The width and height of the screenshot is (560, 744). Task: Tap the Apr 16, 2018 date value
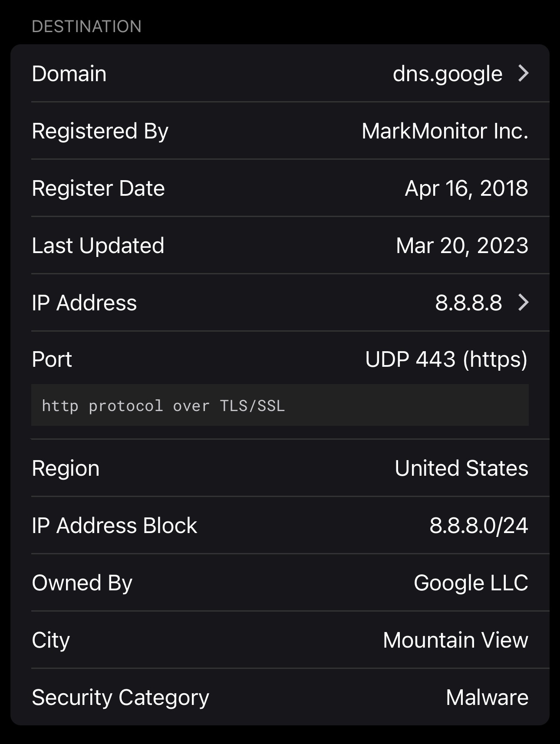pyautogui.click(x=466, y=188)
